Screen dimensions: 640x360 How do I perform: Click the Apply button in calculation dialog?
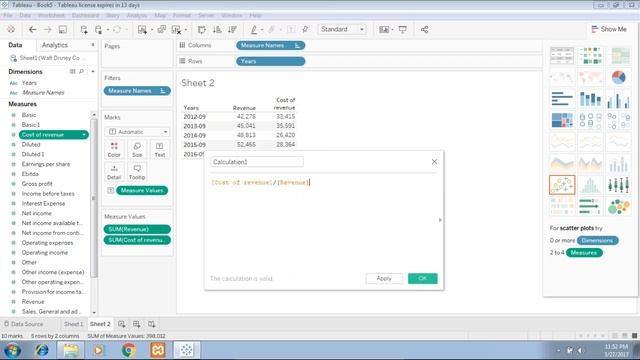point(384,278)
